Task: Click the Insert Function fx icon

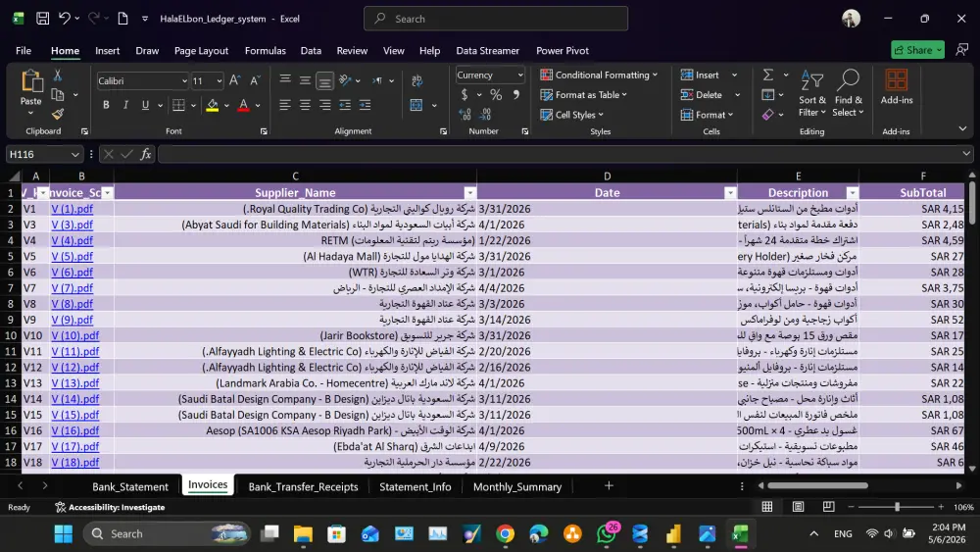Action: click(x=146, y=154)
